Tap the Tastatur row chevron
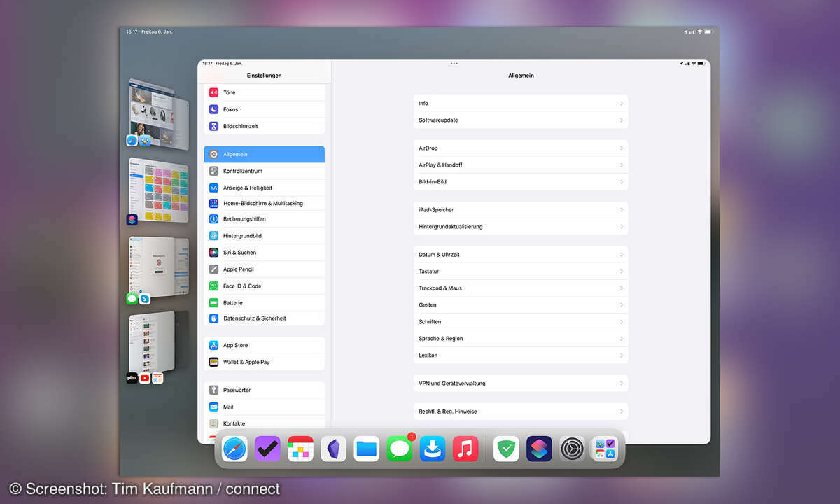This screenshot has width=840, height=504. [622, 272]
